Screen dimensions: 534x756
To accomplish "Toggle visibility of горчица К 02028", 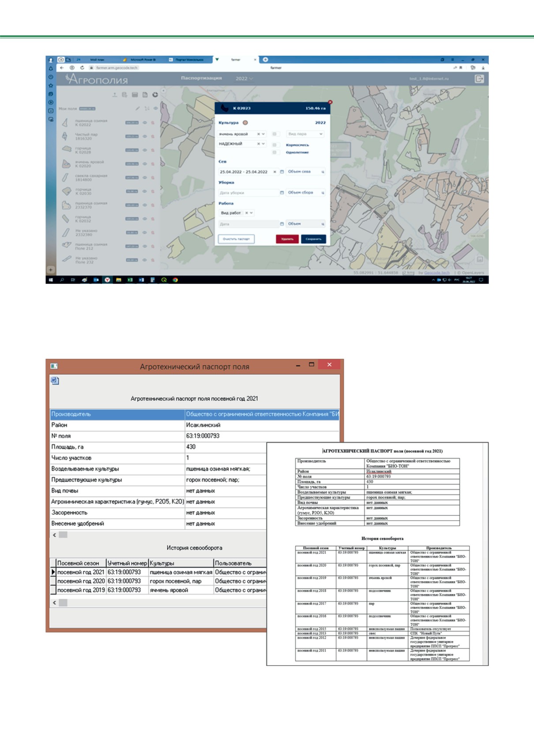I will [x=145, y=150].
